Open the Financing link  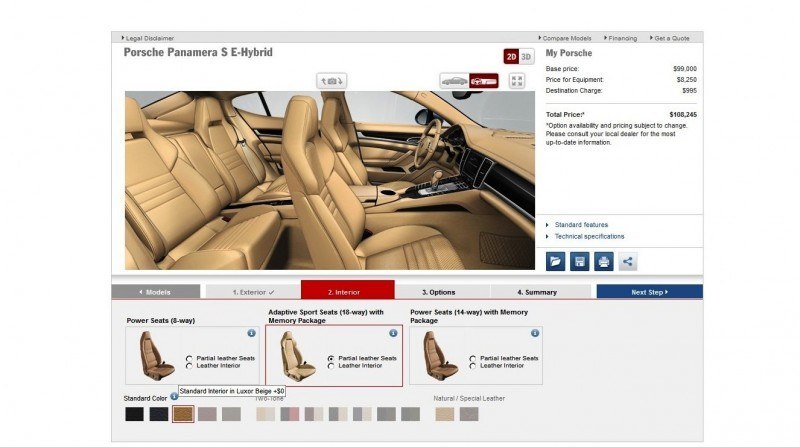(x=622, y=38)
